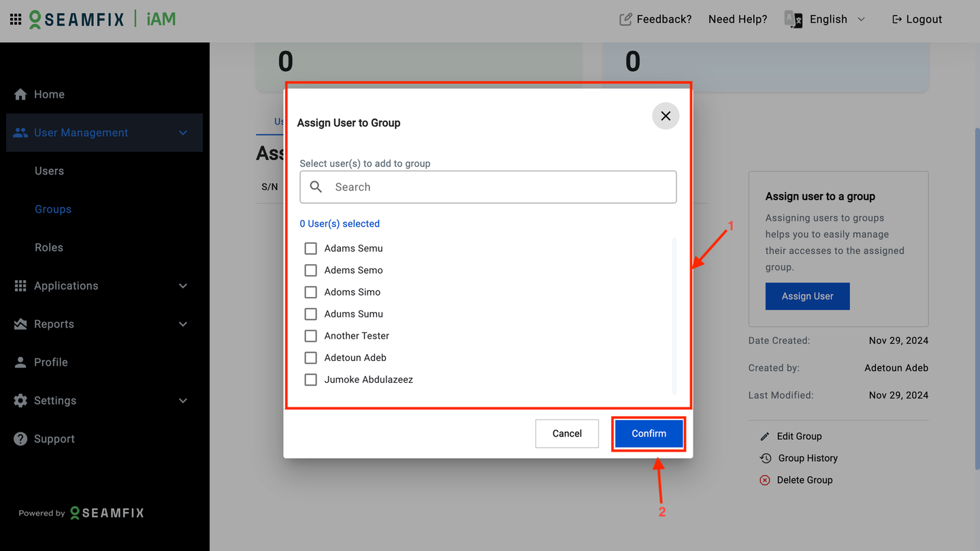Collapse the User Management chevron
The image size is (980, 551).
click(x=183, y=133)
